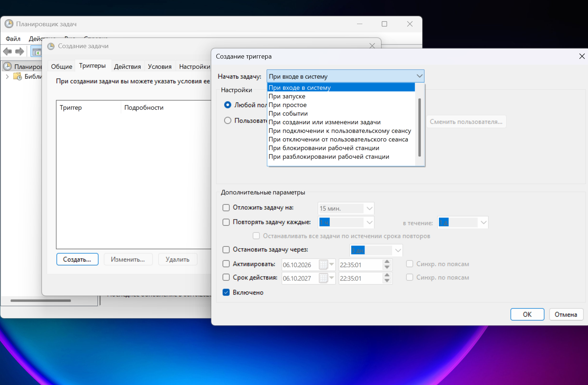Image resolution: width=588 pixels, height=385 pixels.
Task: Open the в течение duration dropdown
Action: [484, 223]
